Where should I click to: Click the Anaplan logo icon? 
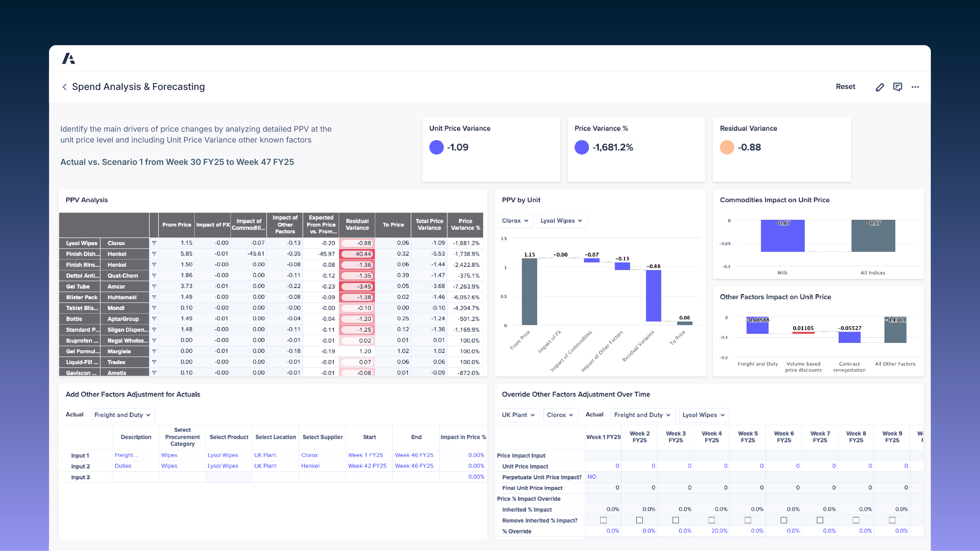pos(69,58)
